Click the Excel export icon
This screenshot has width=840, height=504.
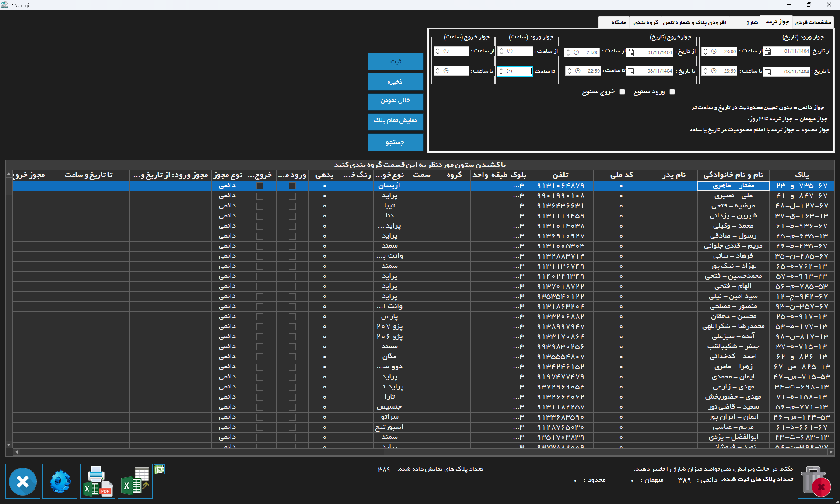coord(135,481)
